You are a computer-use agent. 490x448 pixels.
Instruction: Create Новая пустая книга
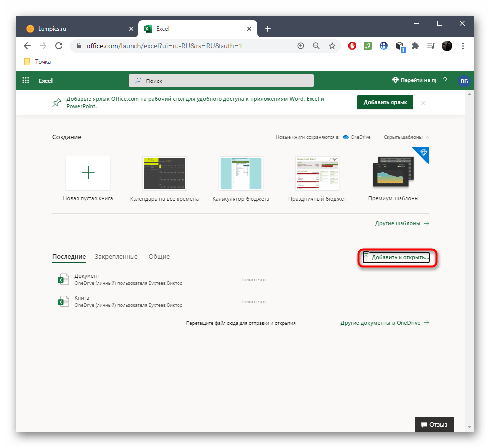tap(88, 179)
